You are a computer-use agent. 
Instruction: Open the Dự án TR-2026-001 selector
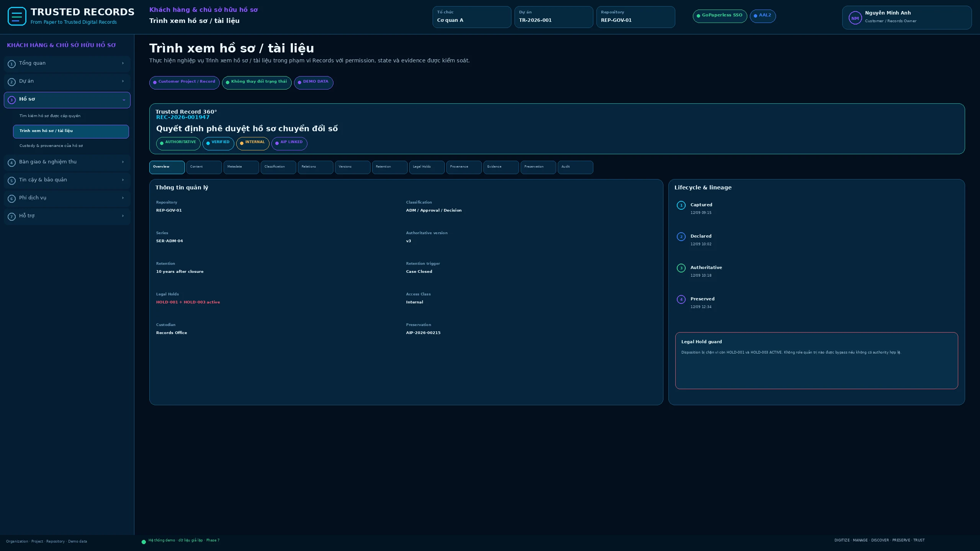[554, 17]
